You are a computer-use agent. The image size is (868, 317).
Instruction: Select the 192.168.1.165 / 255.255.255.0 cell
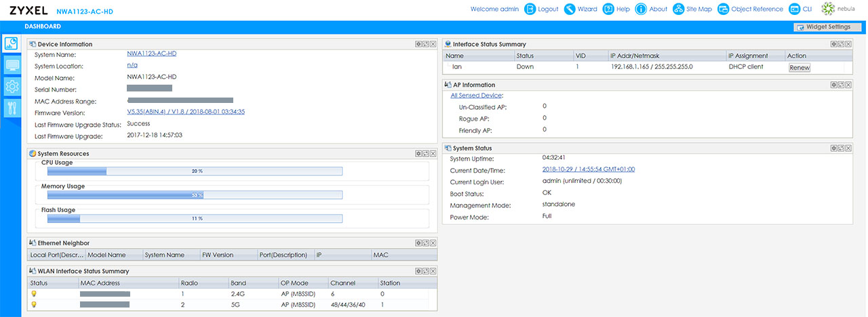click(x=651, y=67)
